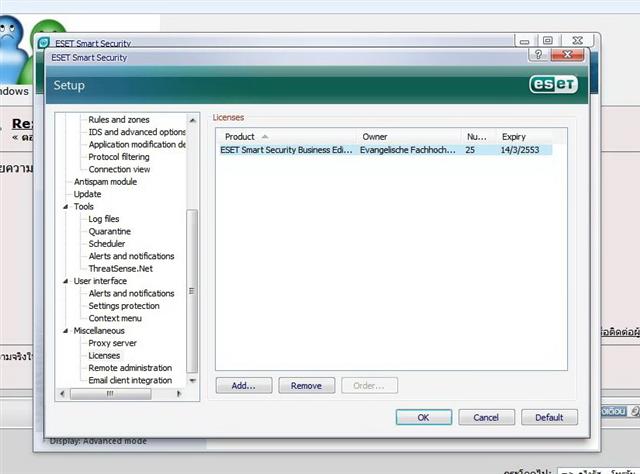The height and width of the screenshot is (474, 640).
Task: Click tree horizontal scrollbar right arrow
Action: (179, 394)
